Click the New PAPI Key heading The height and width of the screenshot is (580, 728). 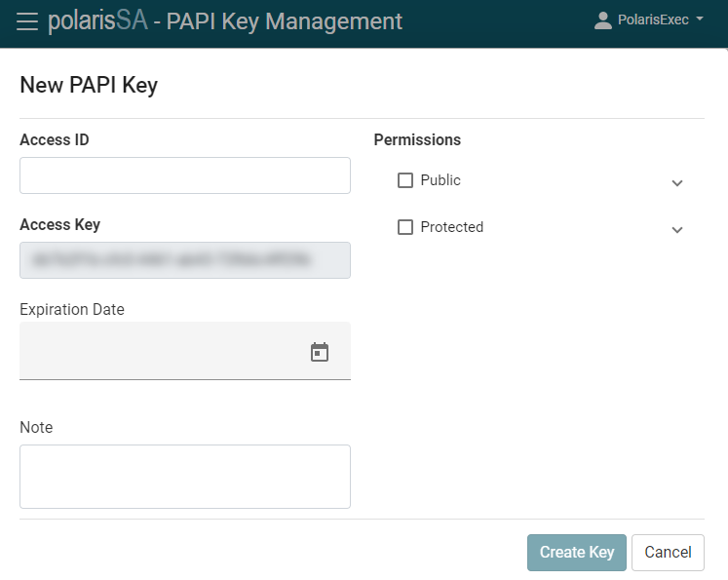[89, 85]
